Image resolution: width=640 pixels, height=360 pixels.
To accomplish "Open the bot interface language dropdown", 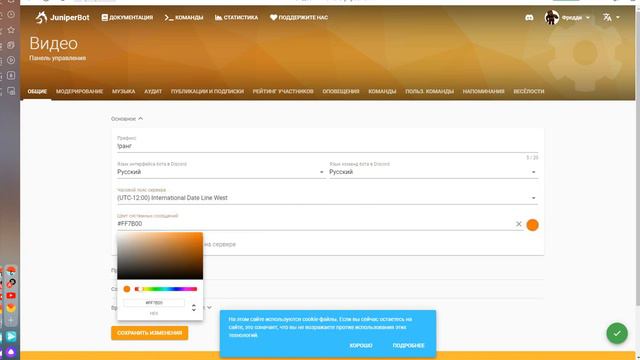I will click(x=221, y=172).
